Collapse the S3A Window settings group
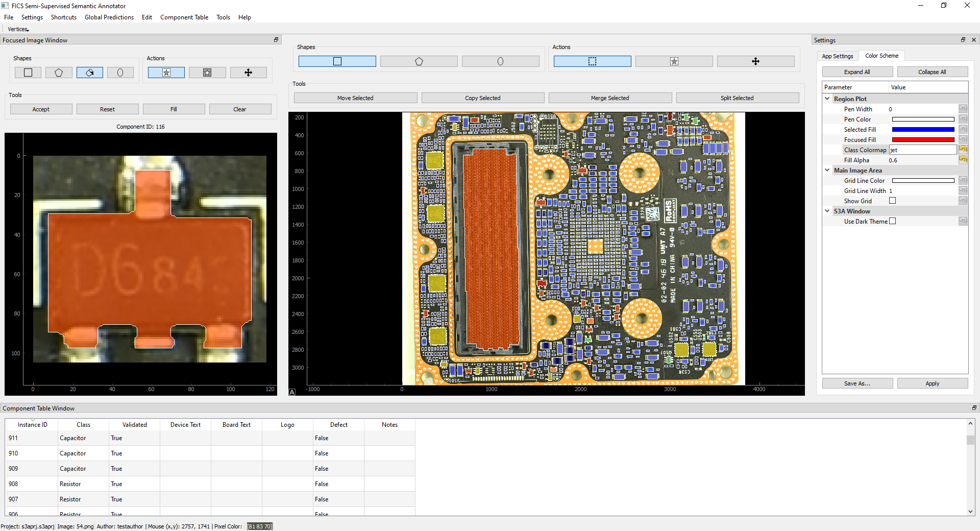This screenshot has height=531, width=980. pos(828,211)
